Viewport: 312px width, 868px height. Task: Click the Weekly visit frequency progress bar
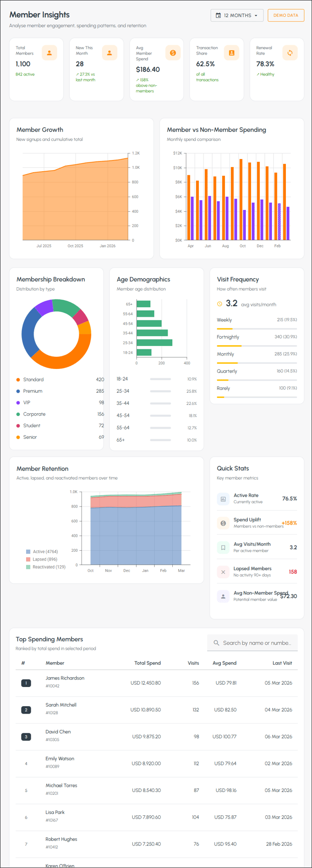coord(257,329)
